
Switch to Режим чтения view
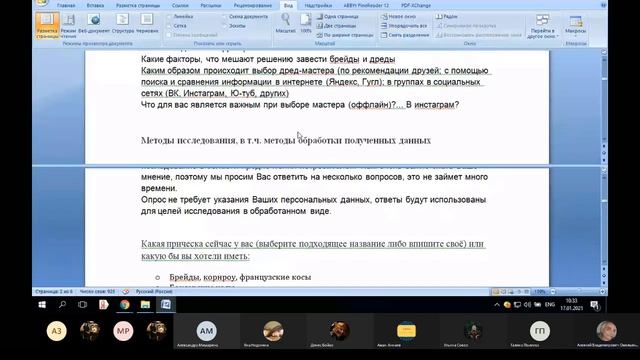point(69,25)
